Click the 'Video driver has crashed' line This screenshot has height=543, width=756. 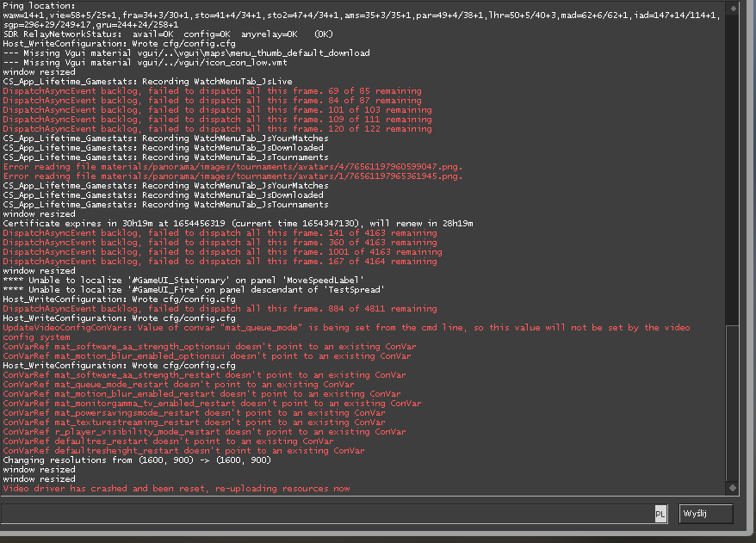[177, 489]
